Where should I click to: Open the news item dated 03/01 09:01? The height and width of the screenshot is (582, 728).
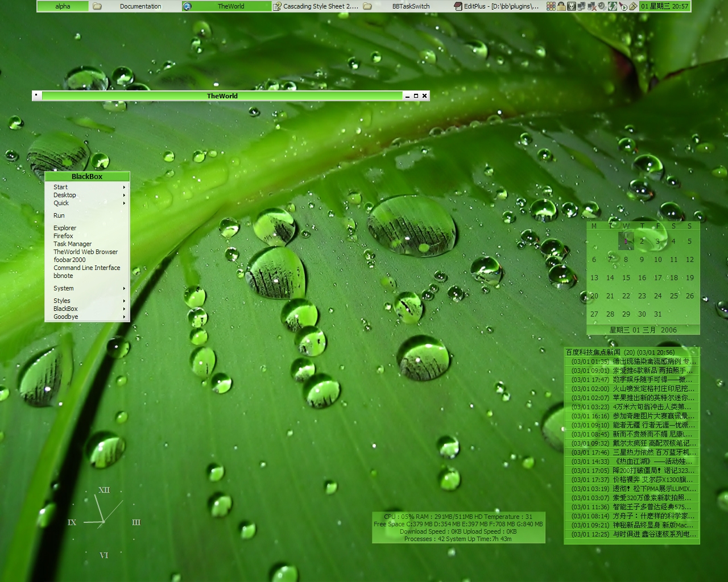pos(631,371)
